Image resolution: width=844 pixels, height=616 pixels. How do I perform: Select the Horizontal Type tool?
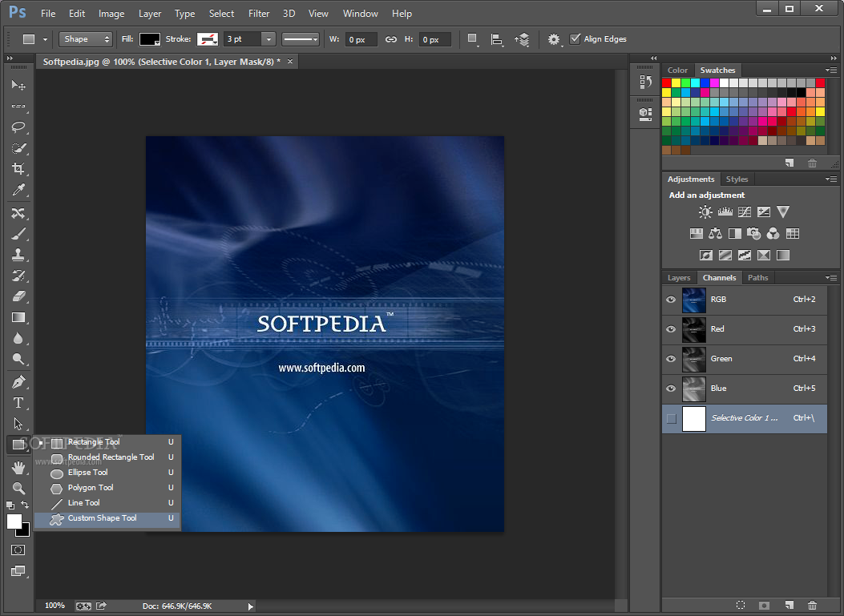click(18, 403)
